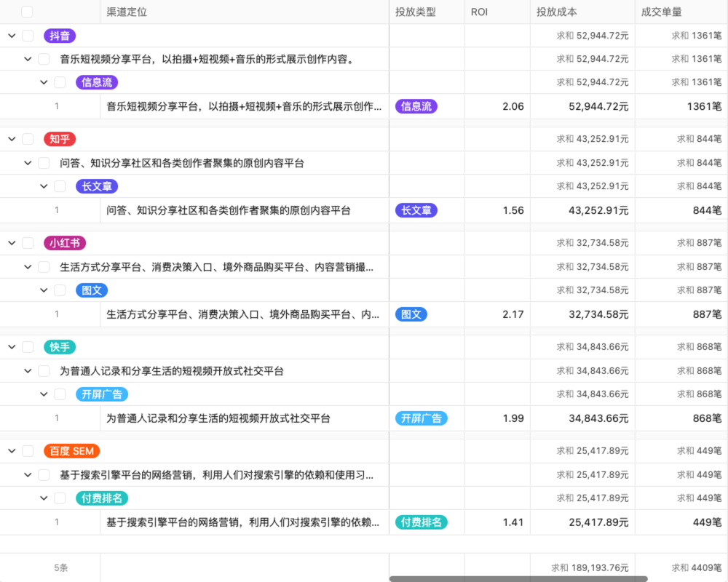Screen dimensions: 728x582
Task: Collapse the 百度 SEM group
Action: (10, 450)
